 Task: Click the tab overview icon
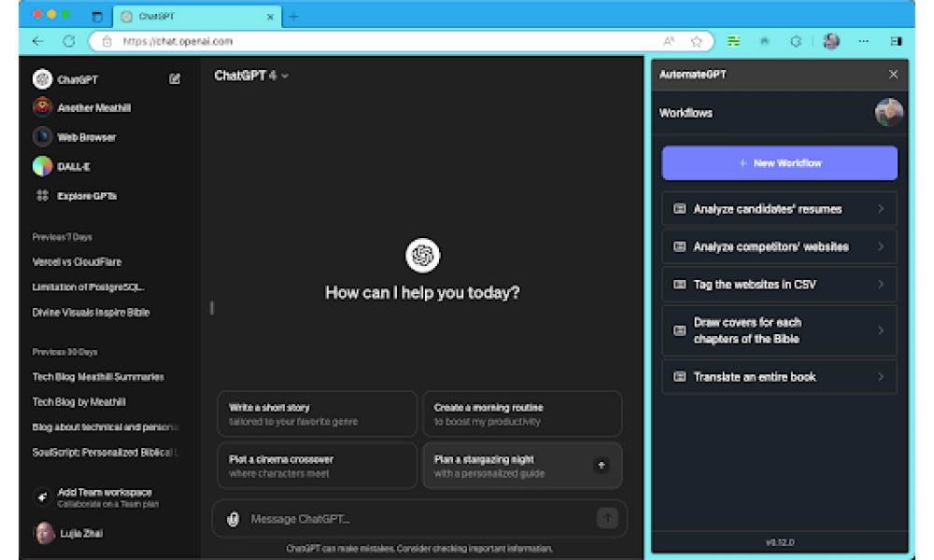(x=97, y=17)
